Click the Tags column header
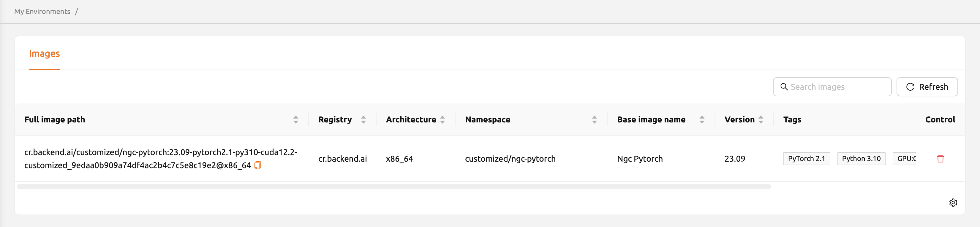The width and height of the screenshot is (980, 227). tap(792, 120)
